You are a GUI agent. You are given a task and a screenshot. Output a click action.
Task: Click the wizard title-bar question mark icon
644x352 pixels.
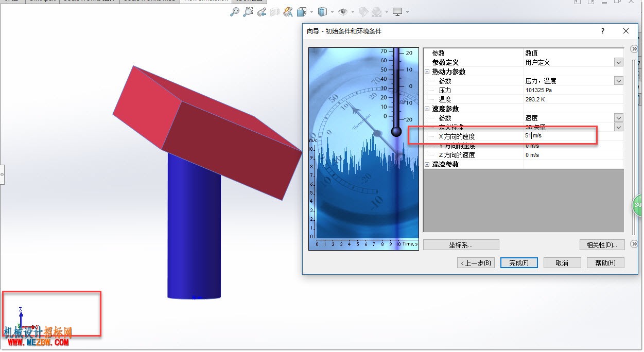pyautogui.click(x=603, y=31)
